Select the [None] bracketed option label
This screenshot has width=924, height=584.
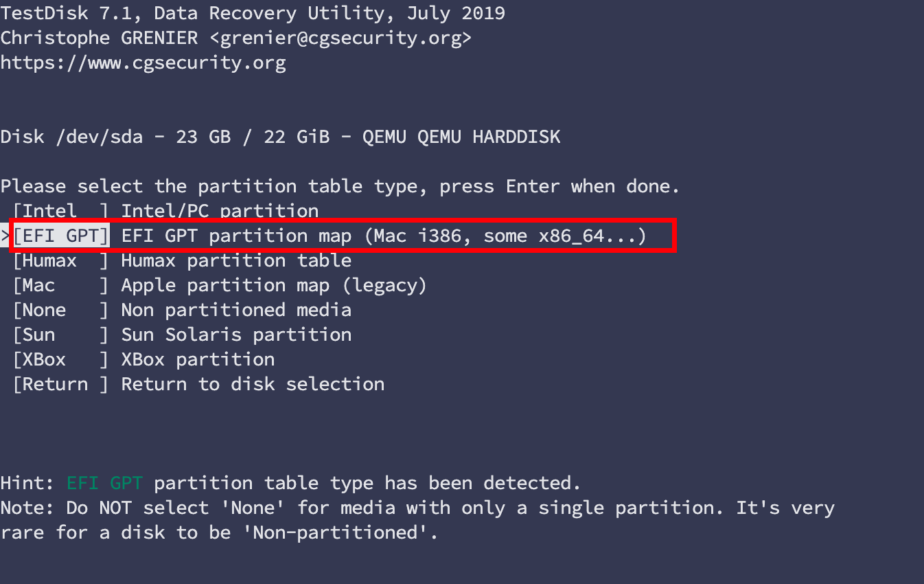60,310
